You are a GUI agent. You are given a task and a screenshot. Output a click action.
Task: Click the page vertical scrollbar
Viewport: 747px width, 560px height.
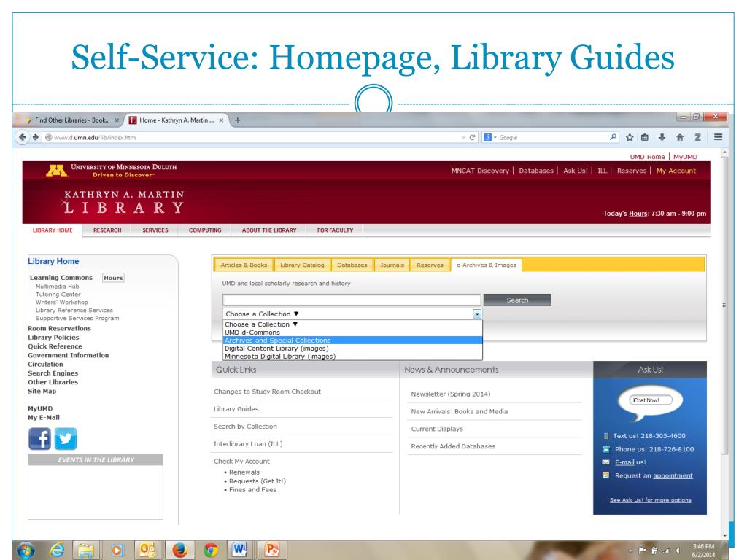coord(724,305)
